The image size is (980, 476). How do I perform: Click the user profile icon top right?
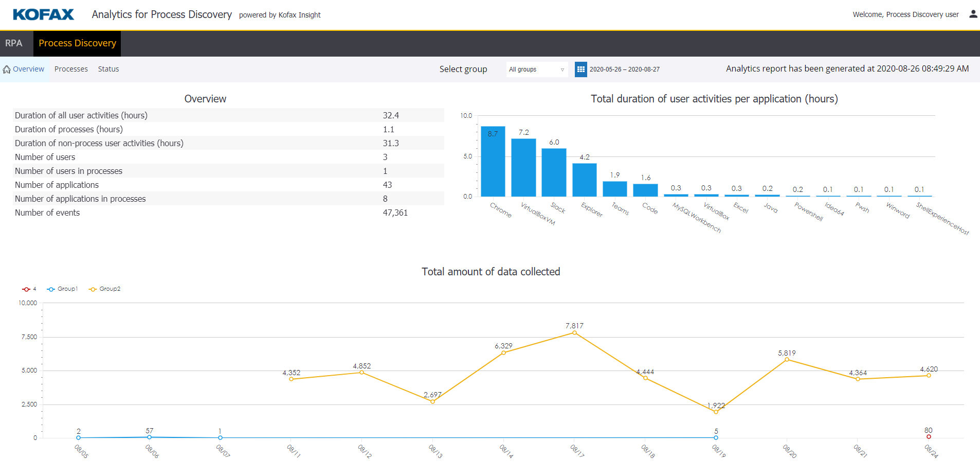click(973, 14)
